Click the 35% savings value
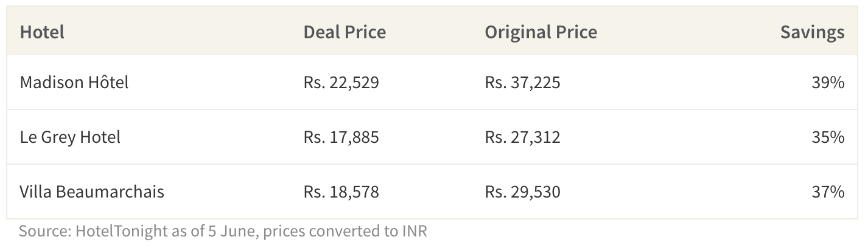868x248 pixels. tap(828, 137)
